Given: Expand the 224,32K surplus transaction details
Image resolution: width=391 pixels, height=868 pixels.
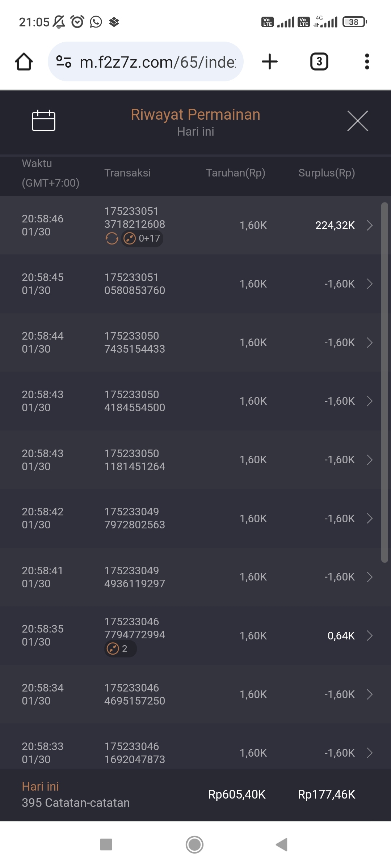Looking at the screenshot, I should coord(369,225).
